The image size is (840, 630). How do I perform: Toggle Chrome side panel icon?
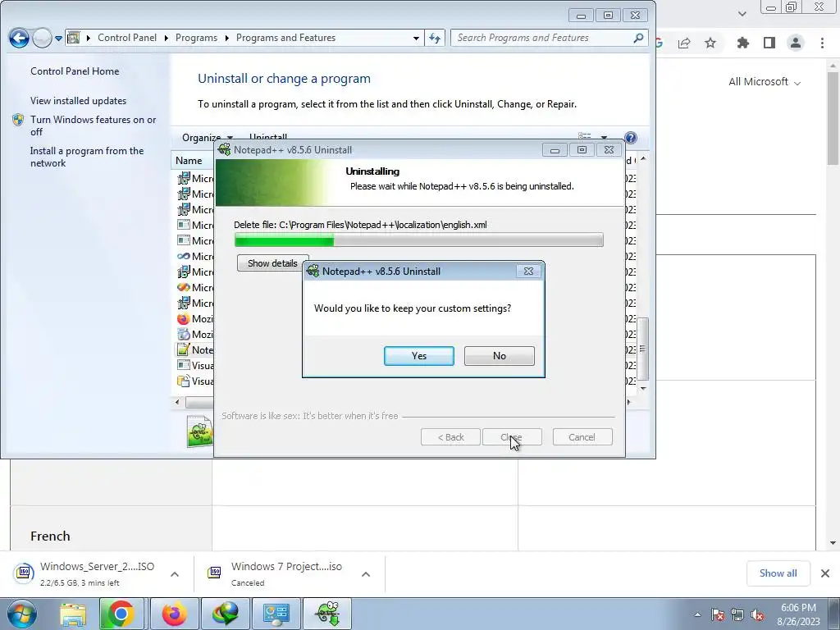(769, 43)
